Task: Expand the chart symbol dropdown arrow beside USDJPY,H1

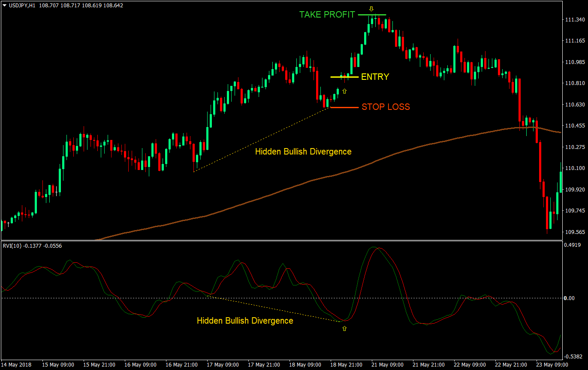Action: [4, 6]
